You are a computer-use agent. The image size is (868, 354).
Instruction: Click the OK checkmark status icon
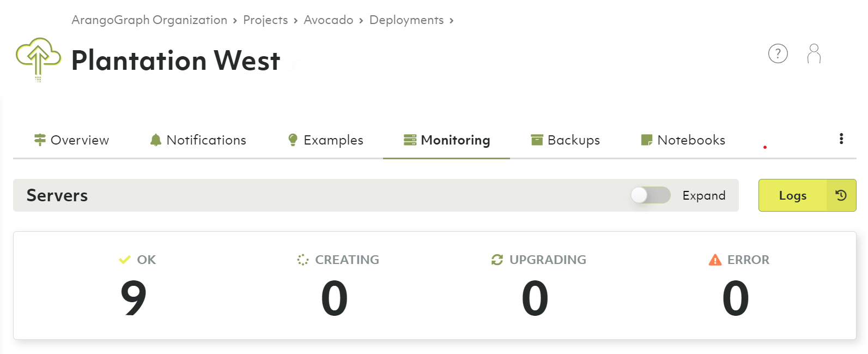tap(125, 260)
